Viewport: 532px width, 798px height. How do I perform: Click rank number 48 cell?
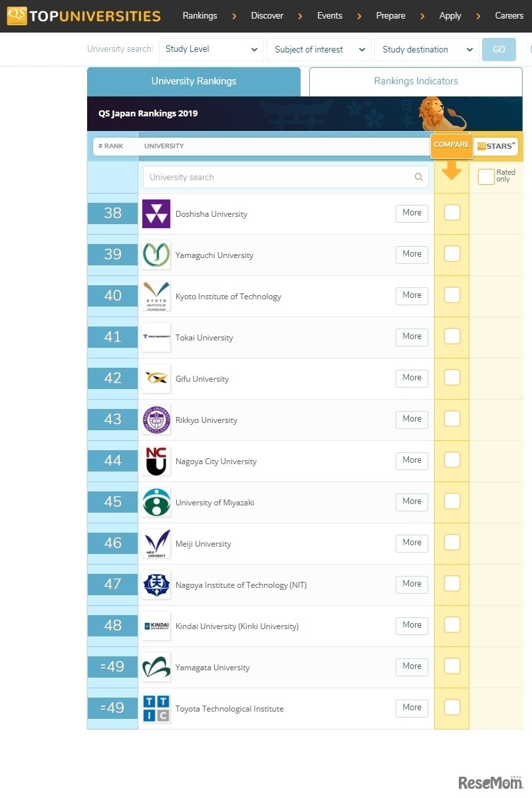[x=112, y=625]
